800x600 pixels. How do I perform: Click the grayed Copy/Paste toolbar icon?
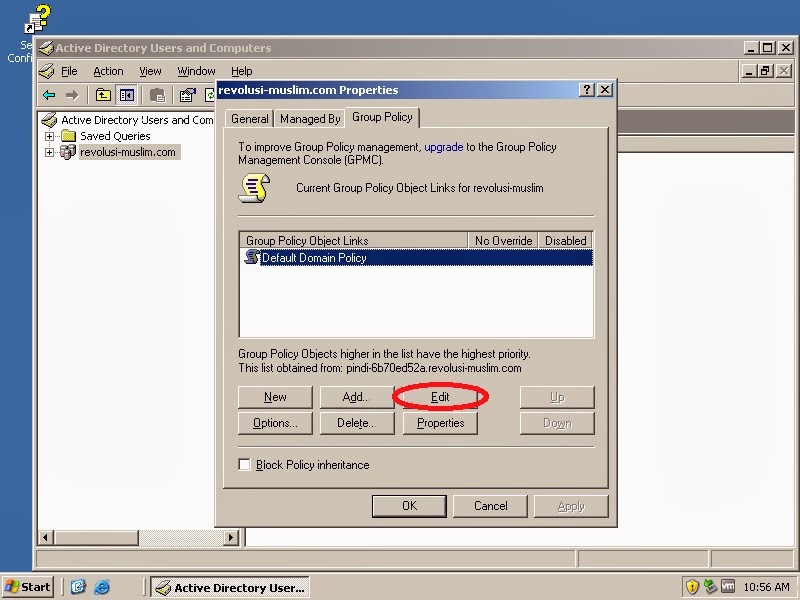158,95
